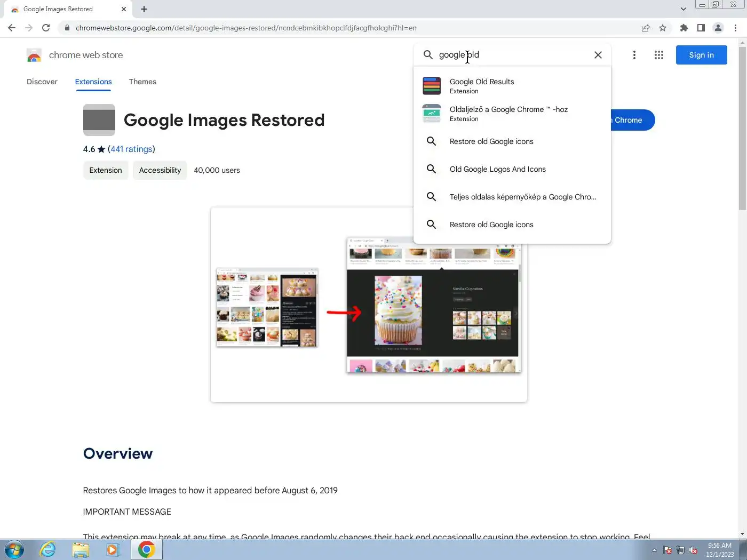
Task: Open the Windows Media Player taskbar icon
Action: 113,549
